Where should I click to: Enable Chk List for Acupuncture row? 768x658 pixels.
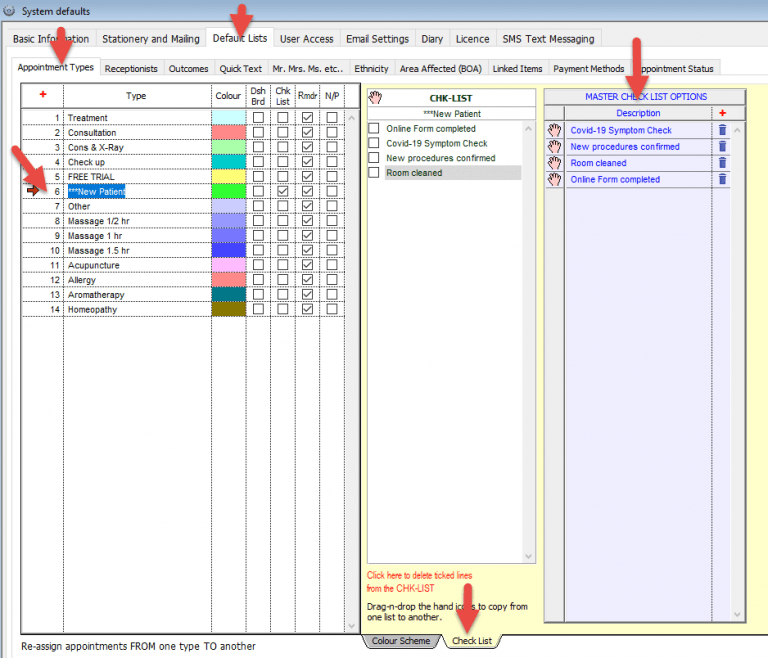(283, 265)
